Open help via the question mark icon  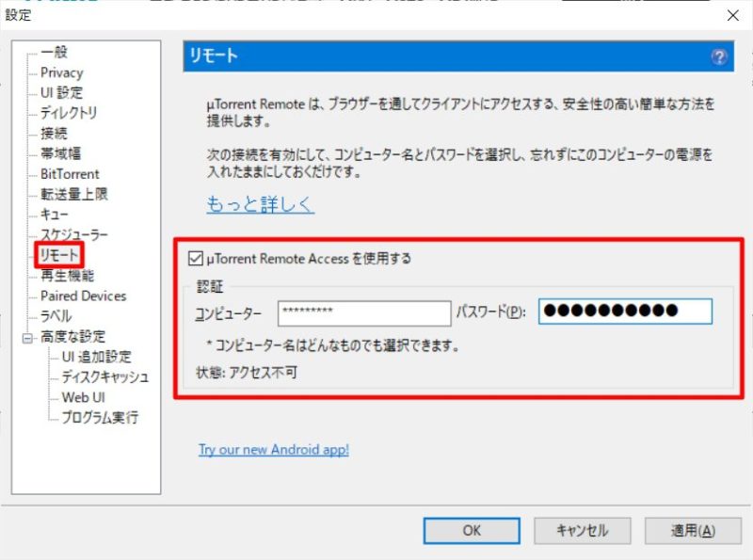[x=718, y=57]
